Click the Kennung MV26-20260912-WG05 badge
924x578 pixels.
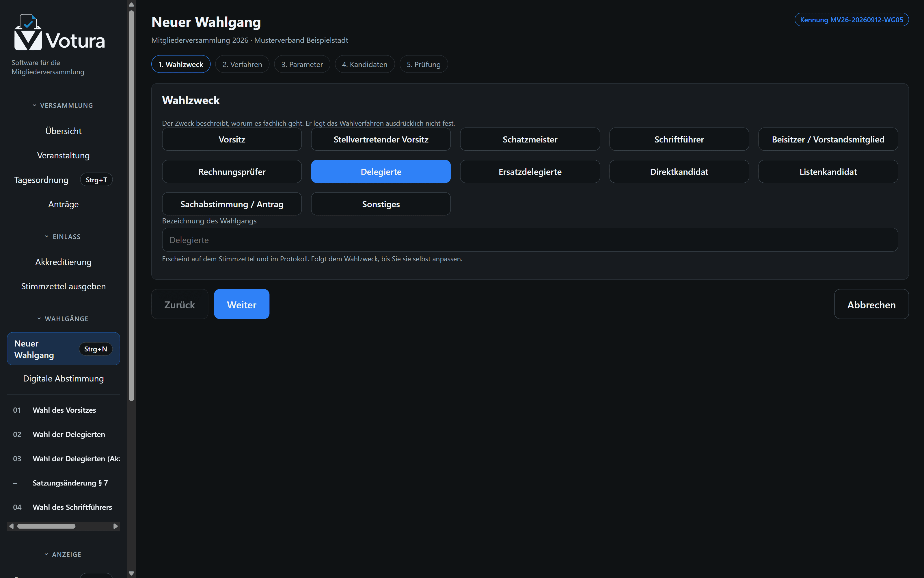tap(852, 20)
